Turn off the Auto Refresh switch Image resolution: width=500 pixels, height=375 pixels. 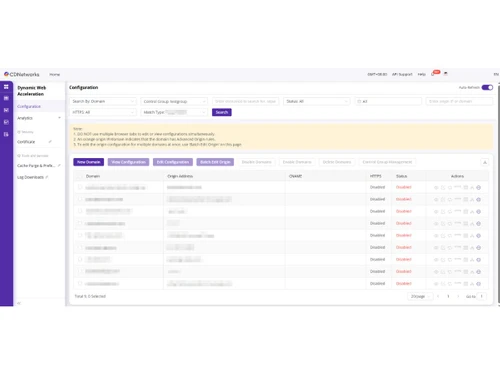[x=487, y=87]
